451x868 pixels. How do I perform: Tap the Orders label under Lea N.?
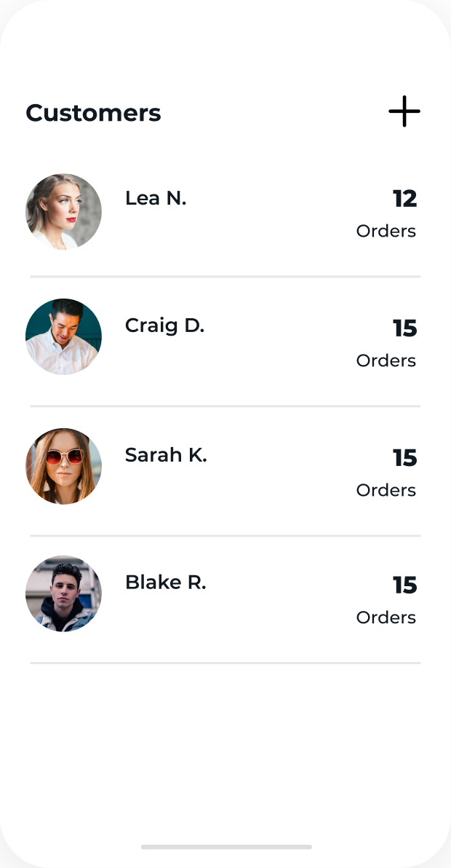pyautogui.click(x=386, y=231)
